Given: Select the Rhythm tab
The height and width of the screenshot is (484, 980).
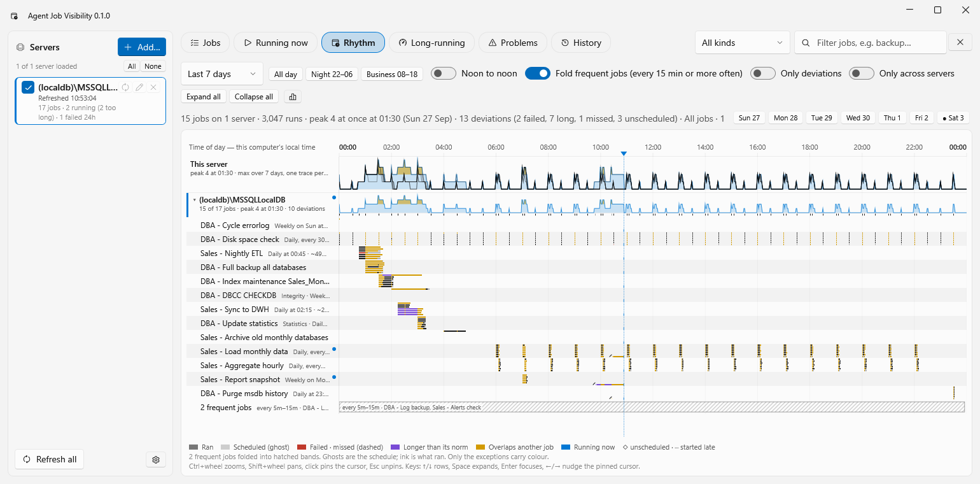Looking at the screenshot, I should (x=353, y=43).
